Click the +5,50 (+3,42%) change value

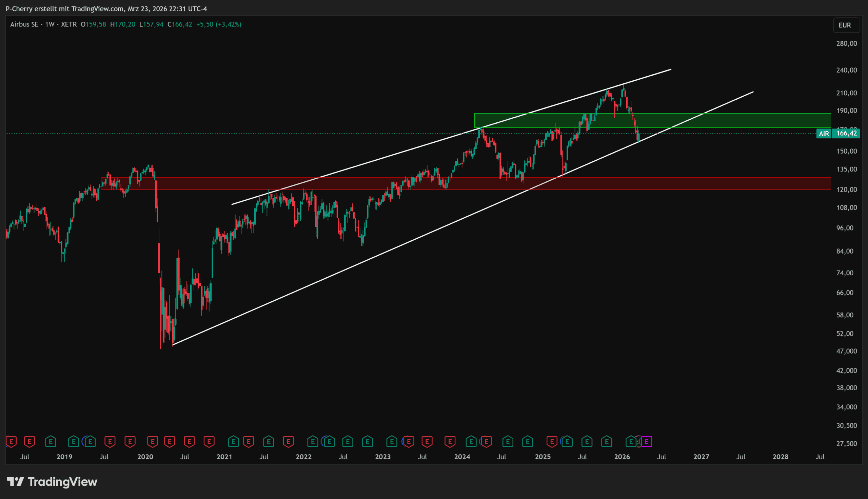tap(219, 24)
